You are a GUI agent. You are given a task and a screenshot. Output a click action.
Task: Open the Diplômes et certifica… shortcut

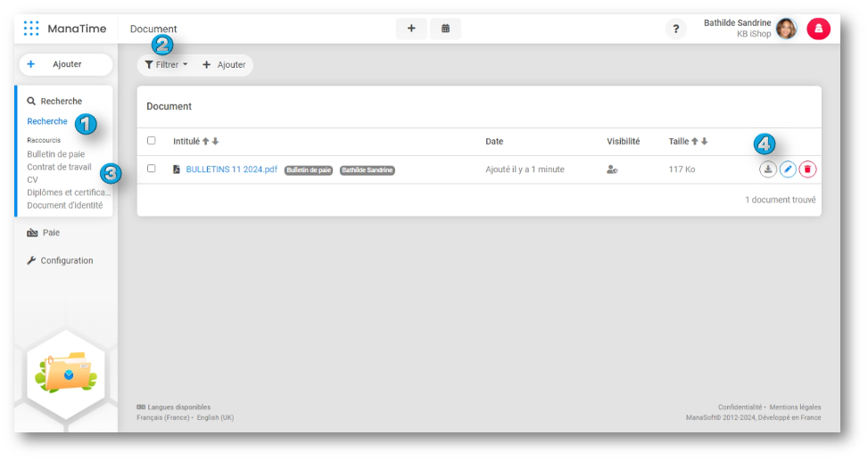coord(69,193)
